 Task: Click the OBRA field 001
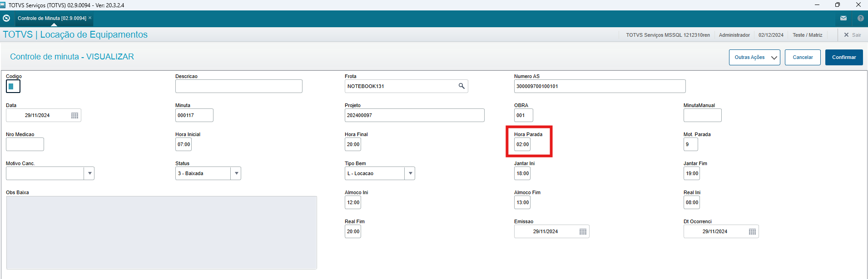click(x=524, y=115)
